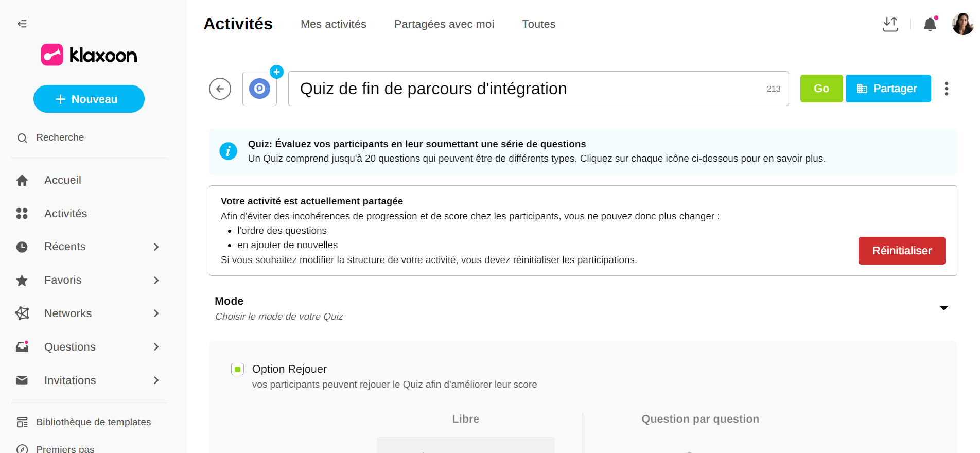Screen dimensions: 980x453
Task: Open user profile avatar
Action: click(x=962, y=24)
